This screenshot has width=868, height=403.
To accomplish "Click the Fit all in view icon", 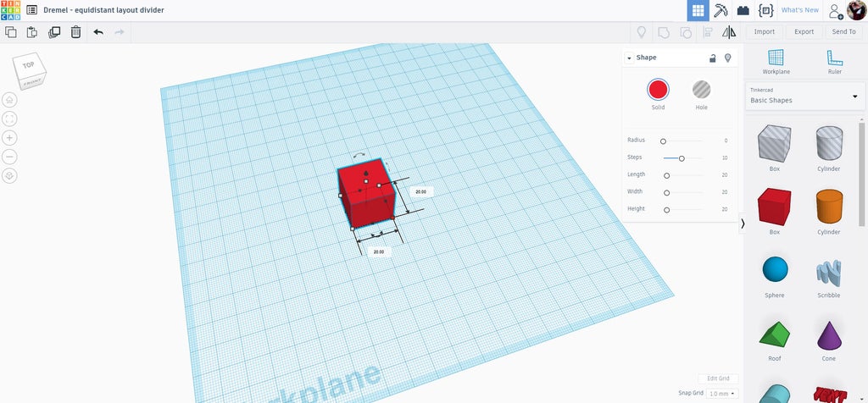I will [9, 119].
